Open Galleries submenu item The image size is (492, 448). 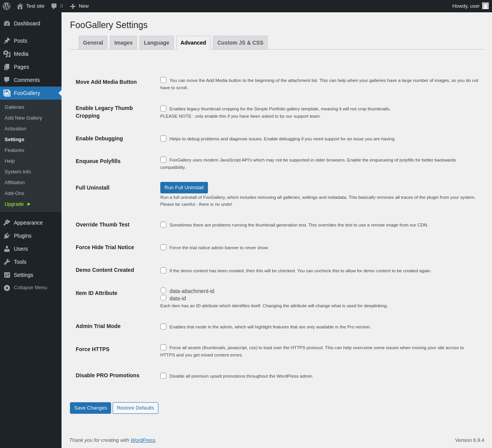coord(31,107)
